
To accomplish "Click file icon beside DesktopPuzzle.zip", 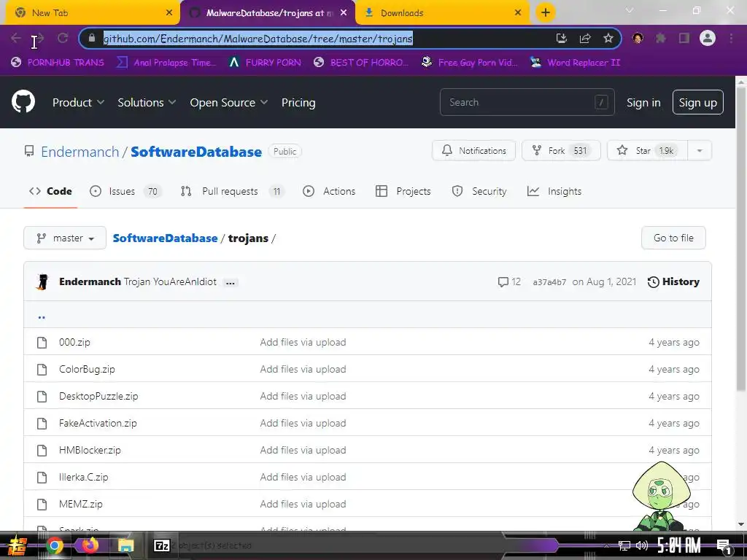I will 42,396.
